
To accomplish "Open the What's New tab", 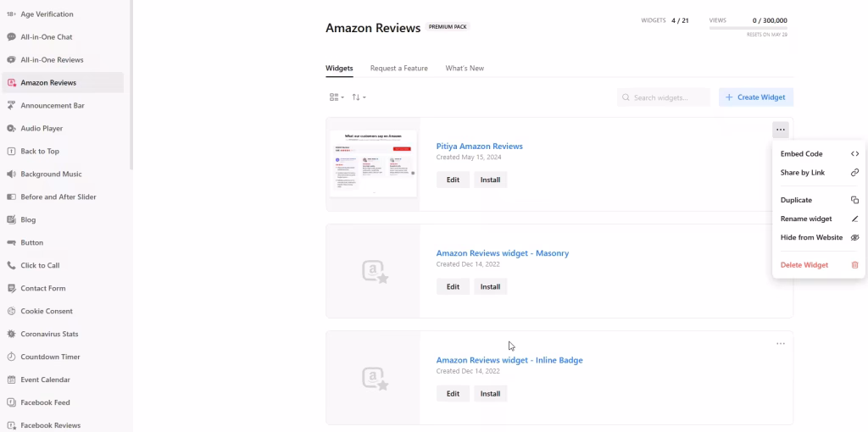I will 465,68.
